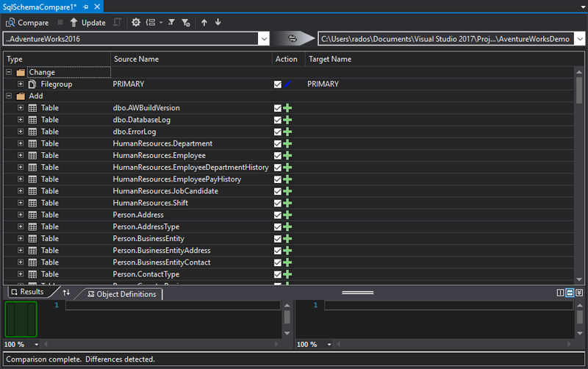Expand the dbo.ErrorLog table row
Screen dimensions: 588x369
21,132
